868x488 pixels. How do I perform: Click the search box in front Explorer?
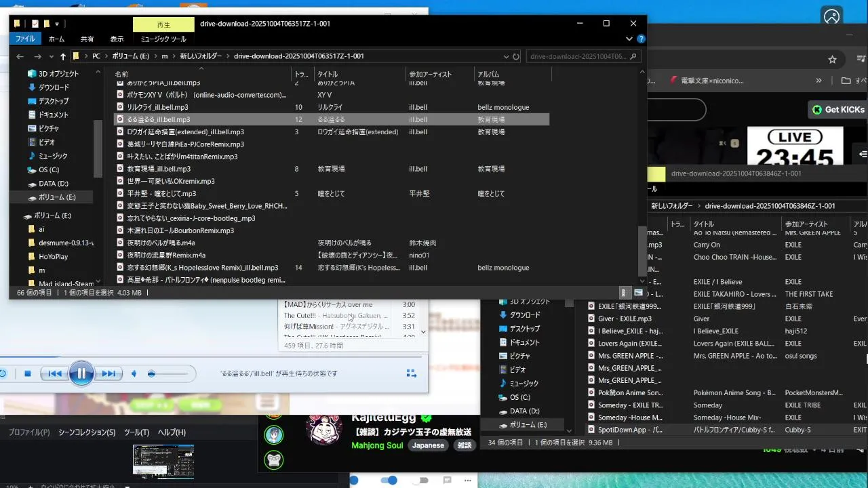tap(583, 56)
